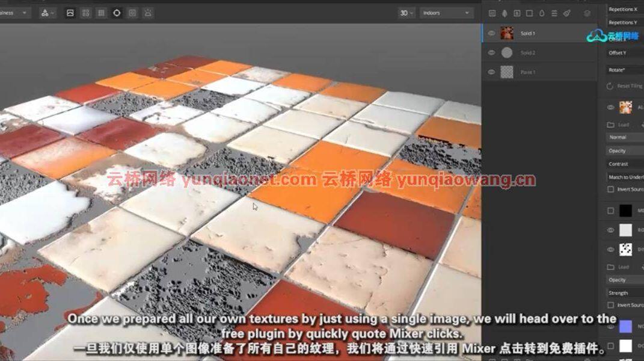644x361 pixels.
Task: Add an atlas leaf layer icon
Action: click(x=504, y=13)
